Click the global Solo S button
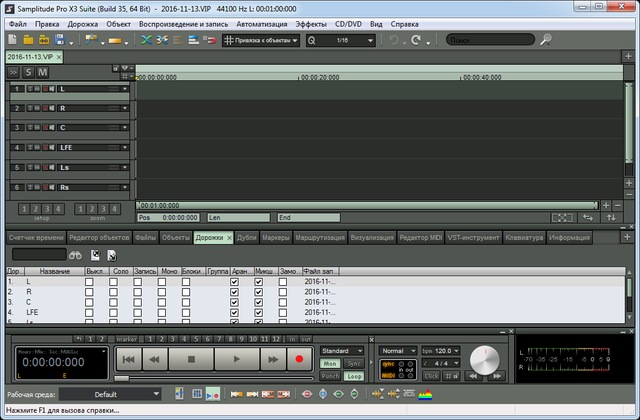The width and height of the screenshot is (640, 420). 28,73
